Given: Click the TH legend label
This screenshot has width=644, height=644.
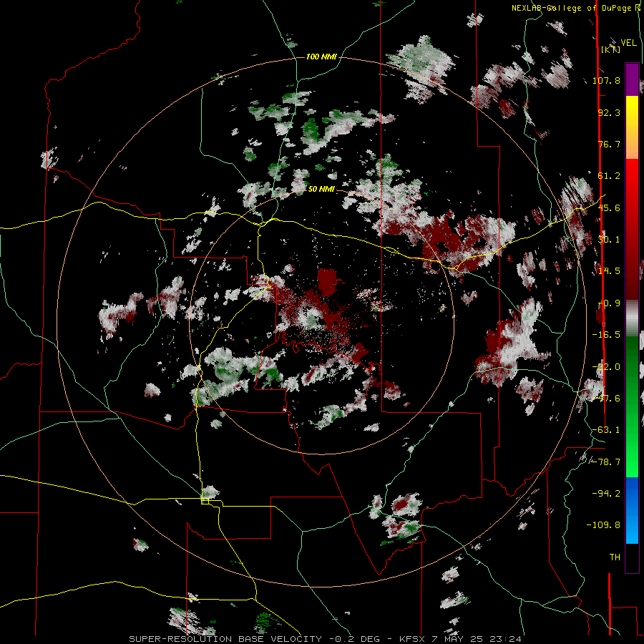Looking at the screenshot, I should (615, 557).
